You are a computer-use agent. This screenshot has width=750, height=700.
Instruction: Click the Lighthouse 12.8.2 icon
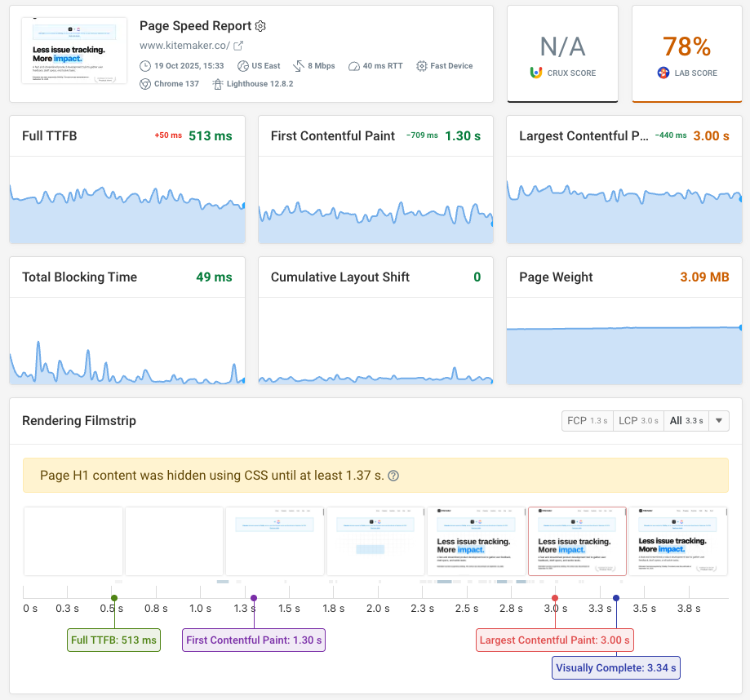point(219,83)
